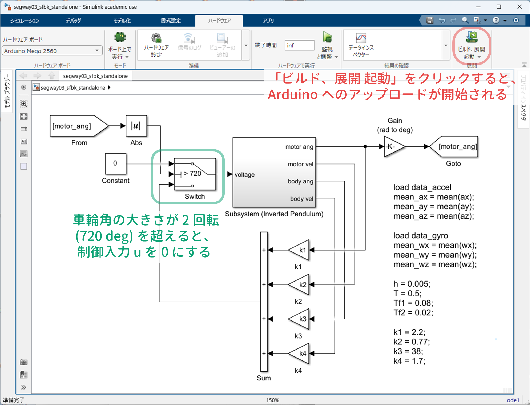
Task: Click the segway03_sfbk_standalone model tab
Action: coord(95,76)
